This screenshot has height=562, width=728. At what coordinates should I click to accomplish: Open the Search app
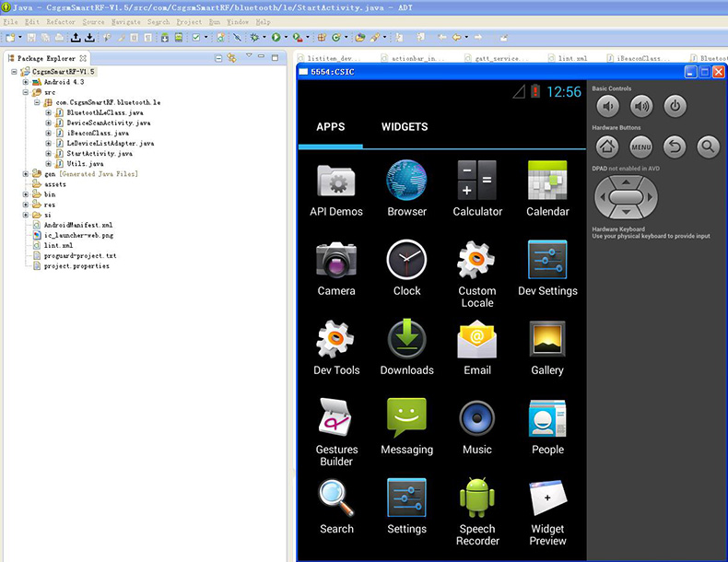[336, 507]
